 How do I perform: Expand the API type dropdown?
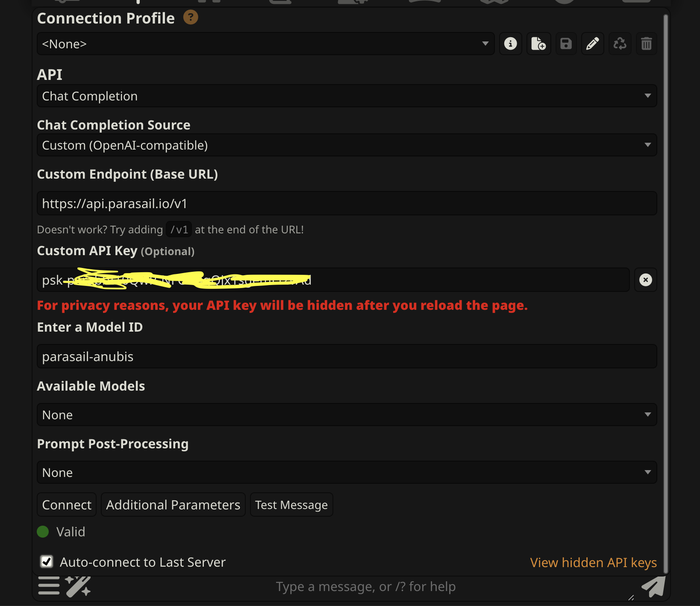coord(346,96)
